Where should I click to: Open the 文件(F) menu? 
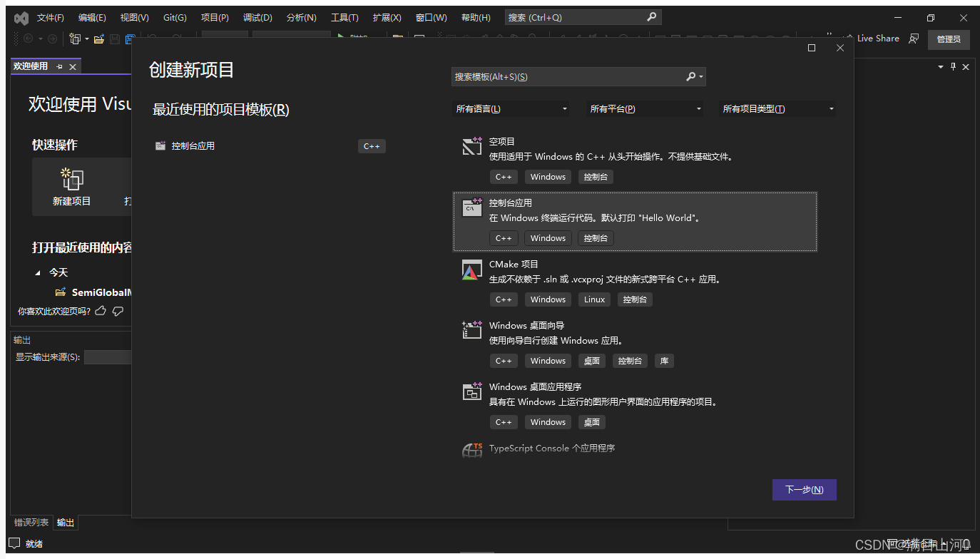(x=50, y=17)
